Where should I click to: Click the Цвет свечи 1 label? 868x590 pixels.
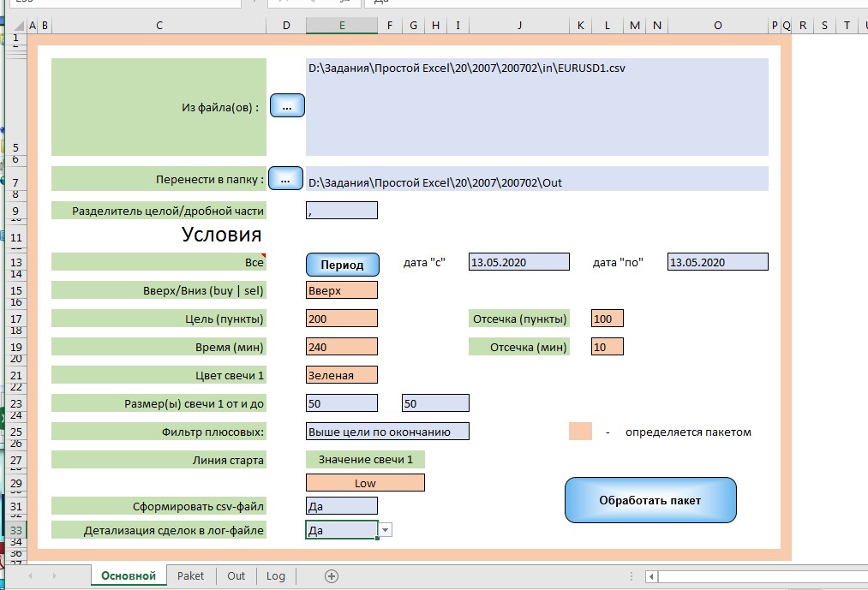pos(159,375)
